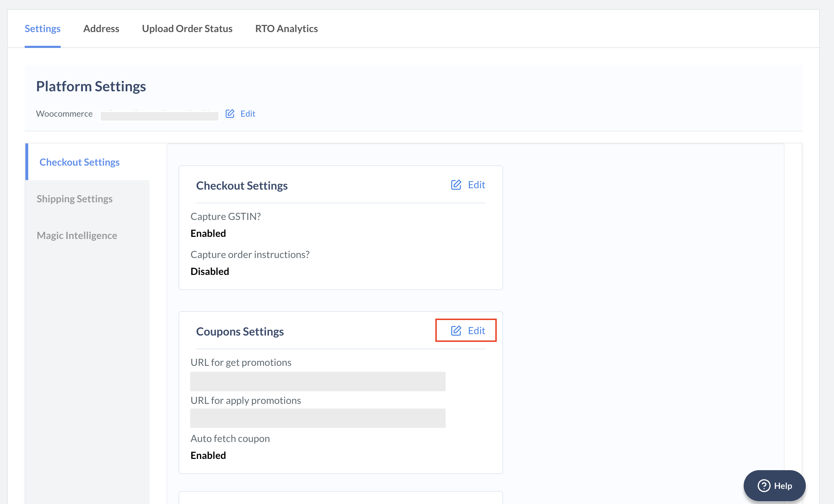Select the Settings tab
This screenshot has height=504, width=834.
pyautogui.click(x=42, y=28)
